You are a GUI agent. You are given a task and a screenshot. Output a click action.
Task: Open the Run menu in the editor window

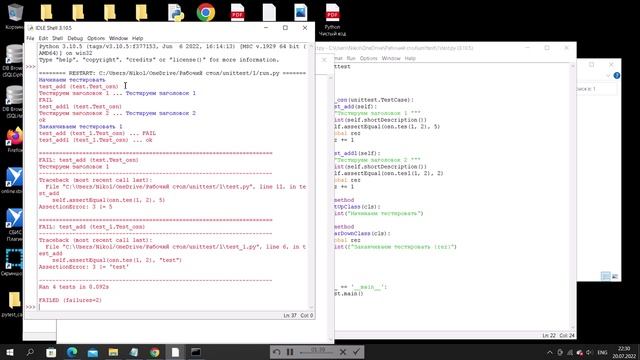(x=351, y=58)
